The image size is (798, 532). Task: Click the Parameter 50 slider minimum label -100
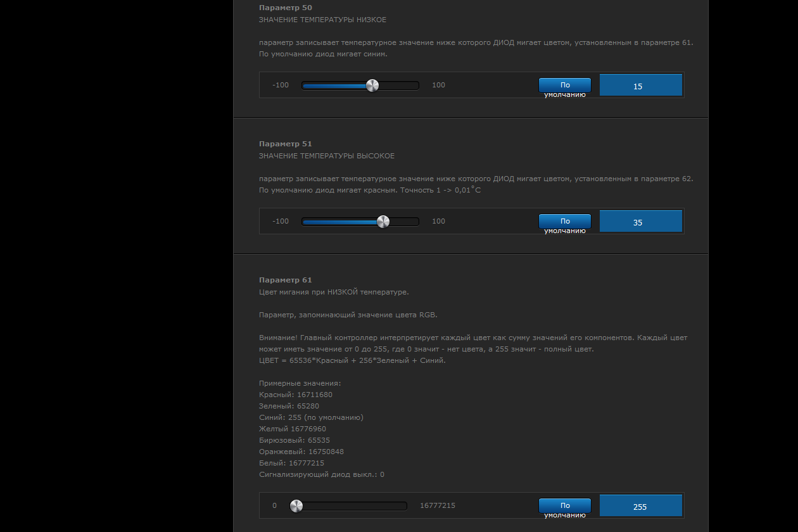(281, 85)
